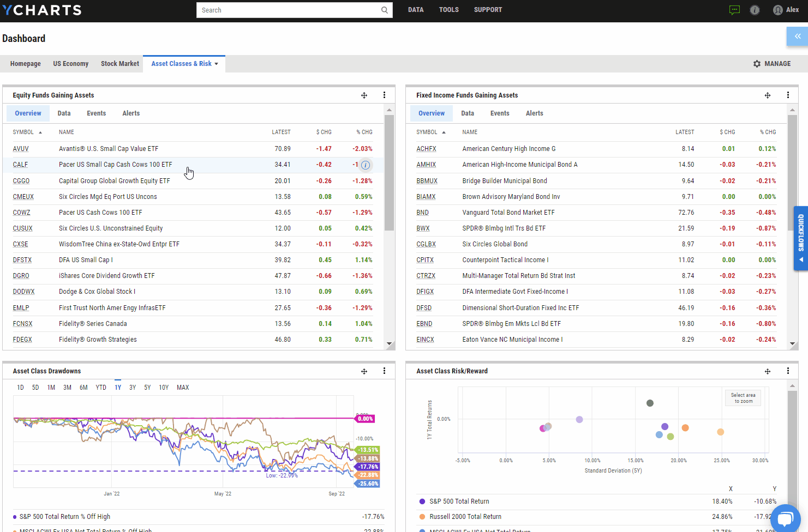This screenshot has height=532, width=808.
Task: Open the search magnifier in the top bar
Action: click(384, 10)
